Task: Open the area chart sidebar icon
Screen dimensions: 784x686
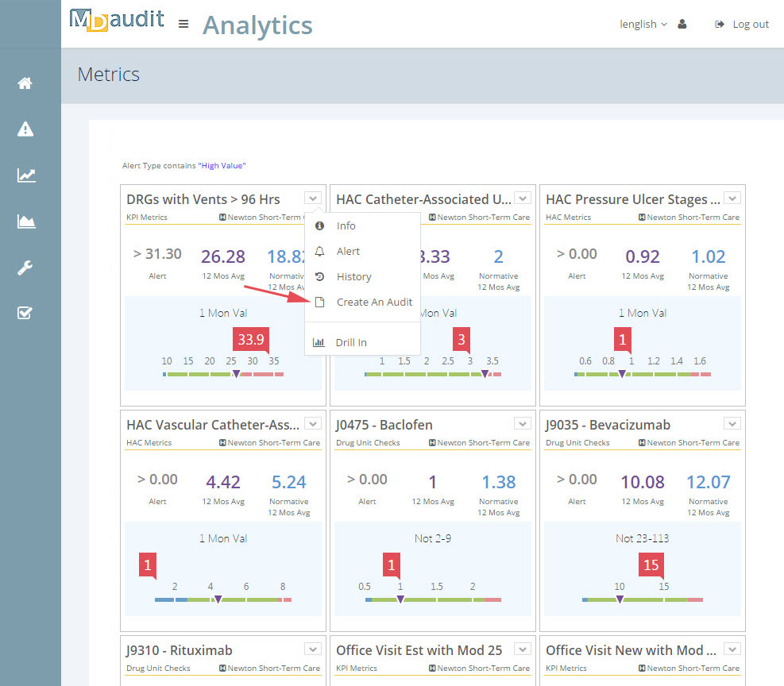Action: (26, 222)
